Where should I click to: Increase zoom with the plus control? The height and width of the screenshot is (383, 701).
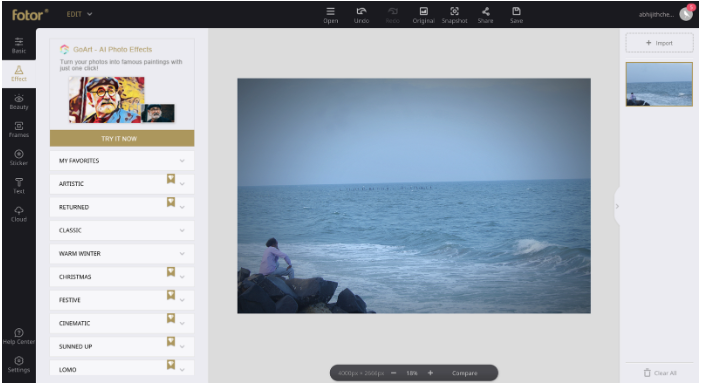click(430, 373)
